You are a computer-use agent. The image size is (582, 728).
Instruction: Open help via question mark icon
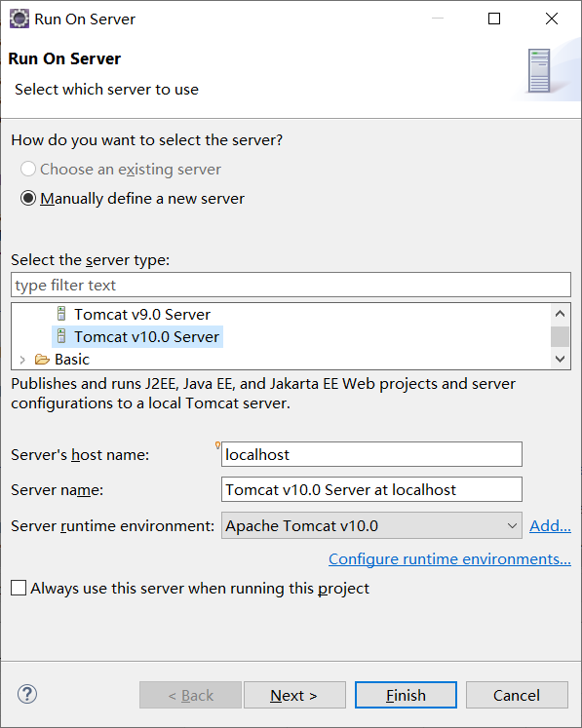coord(27,694)
